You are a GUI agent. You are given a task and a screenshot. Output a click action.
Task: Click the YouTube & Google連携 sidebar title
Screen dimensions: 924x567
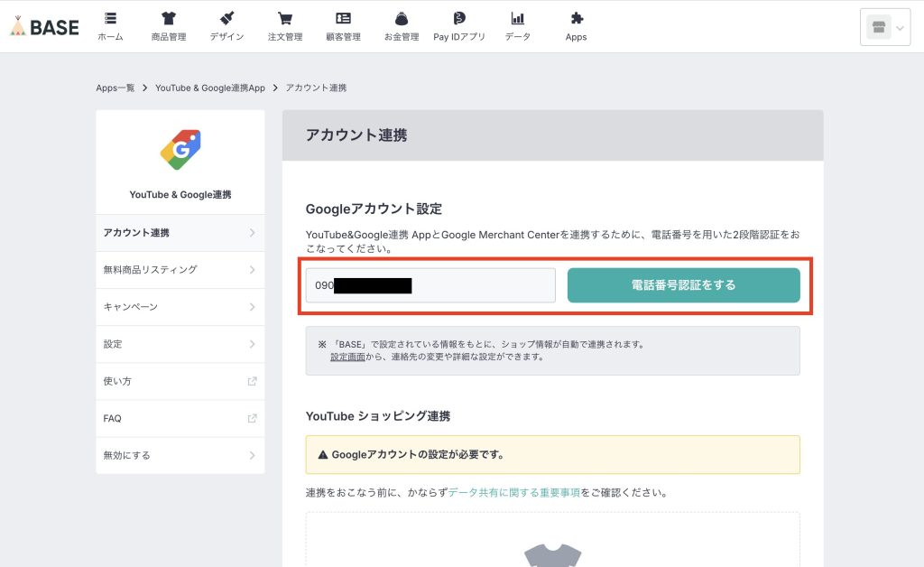click(180, 194)
